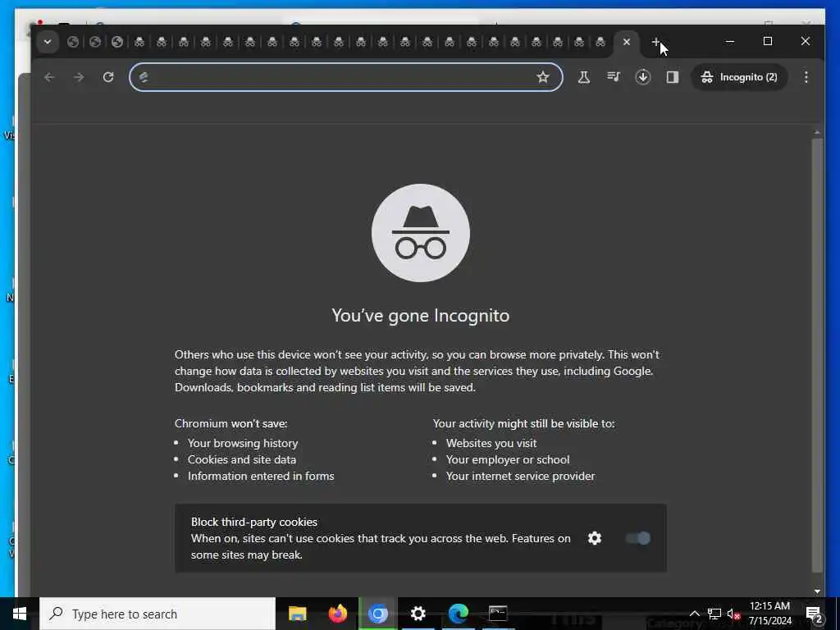Open a new tab with plus button
The height and width of the screenshot is (630, 840).
[655, 42]
